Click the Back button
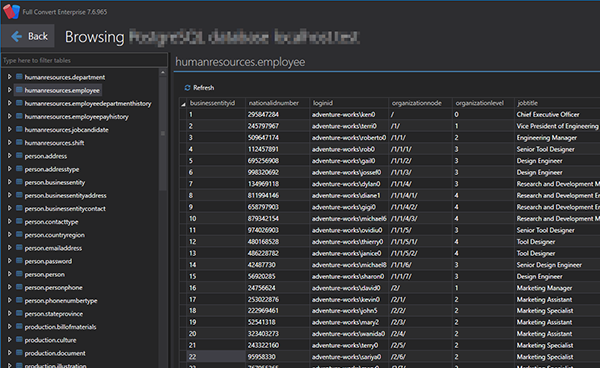 28,36
